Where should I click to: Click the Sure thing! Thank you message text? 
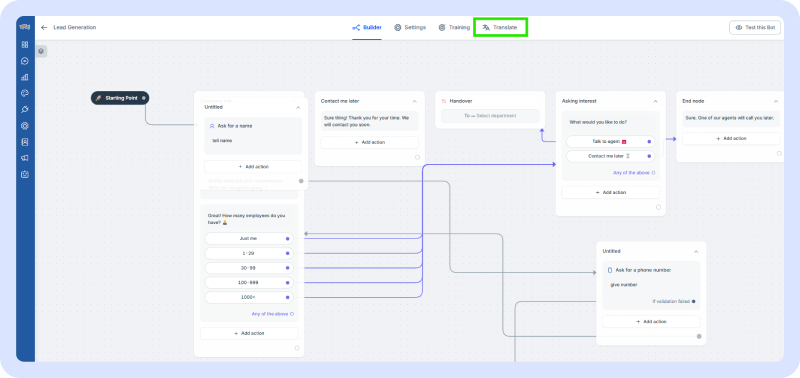click(366, 121)
